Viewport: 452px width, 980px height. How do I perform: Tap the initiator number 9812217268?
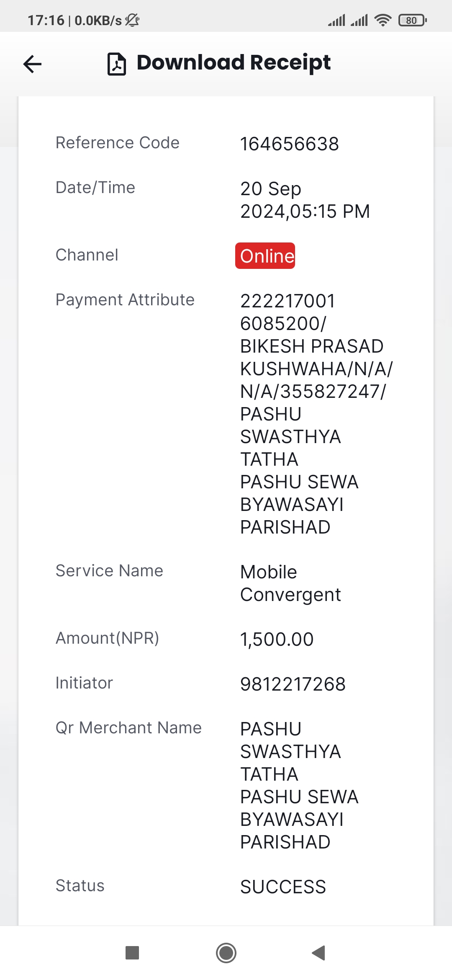coord(293,684)
